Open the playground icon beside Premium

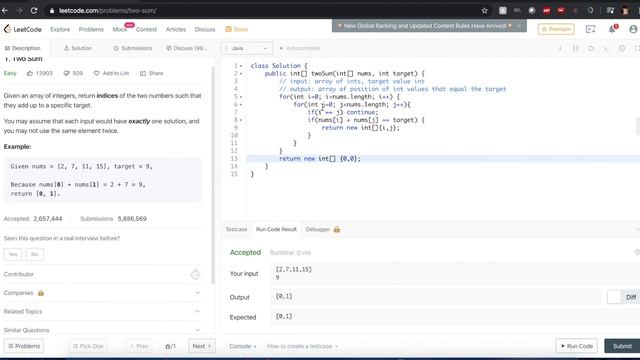(591, 29)
